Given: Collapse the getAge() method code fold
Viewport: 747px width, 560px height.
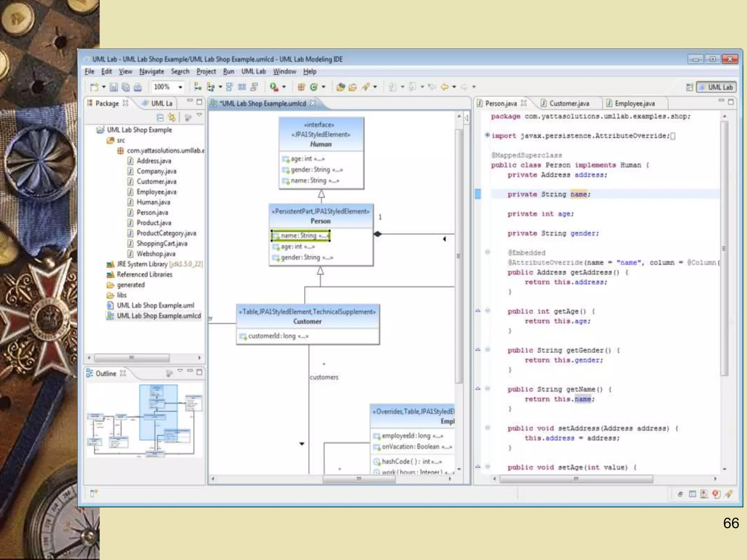Looking at the screenshot, I should tap(488, 311).
